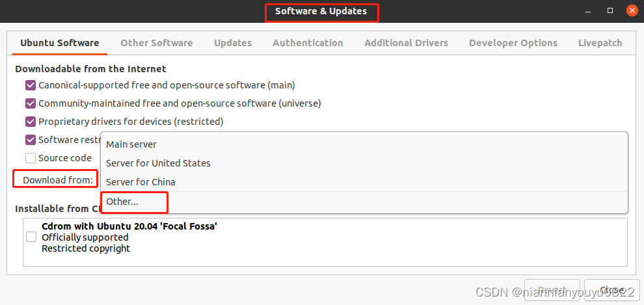Check the Cdrom with Ubuntu 20.04 checkbox
Viewport: 644px width, 305px height.
(31, 237)
